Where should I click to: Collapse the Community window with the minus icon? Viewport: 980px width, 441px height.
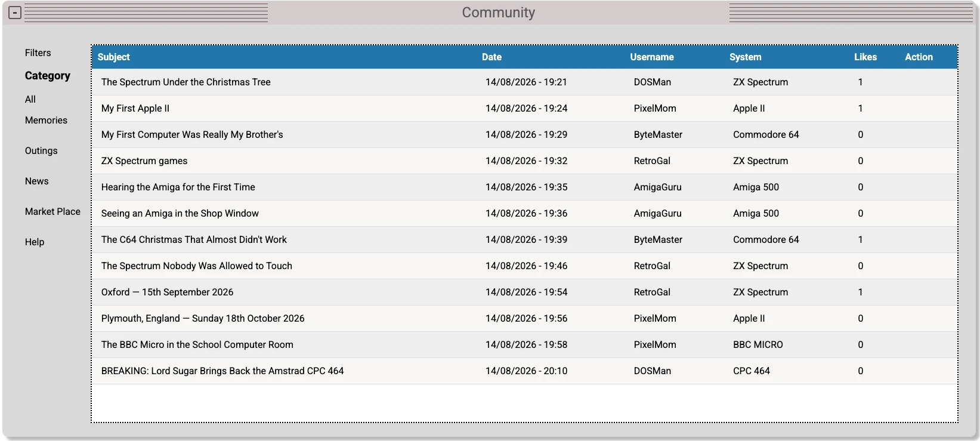click(x=16, y=13)
